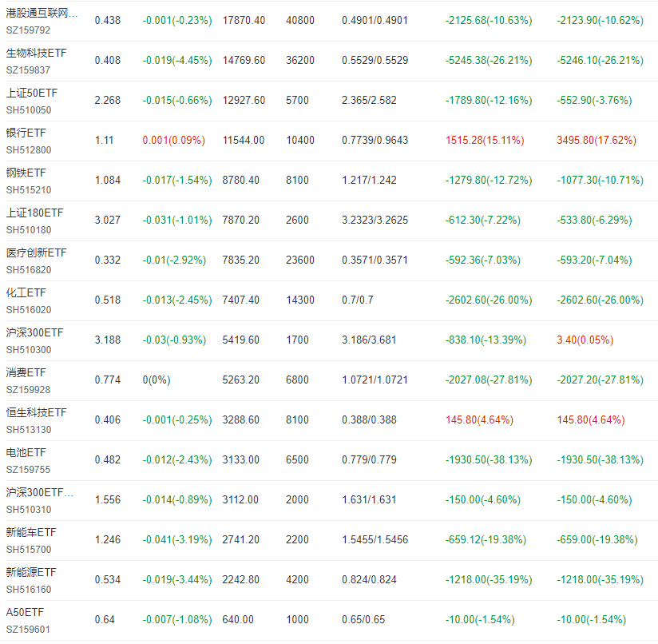
Task: Select the code SZ159792
Action: [x=28, y=30]
